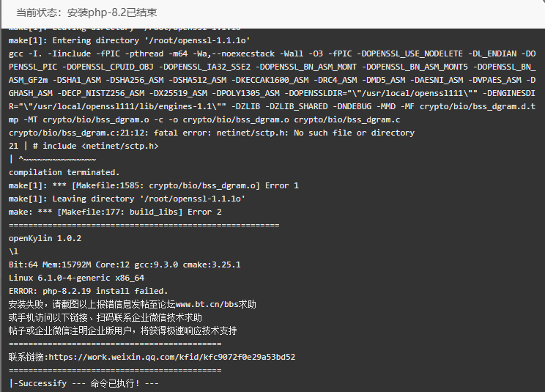Click the 企业版用户 priority support line
Image resolution: width=545 pixels, height=392 pixels.
pyautogui.click(x=122, y=331)
